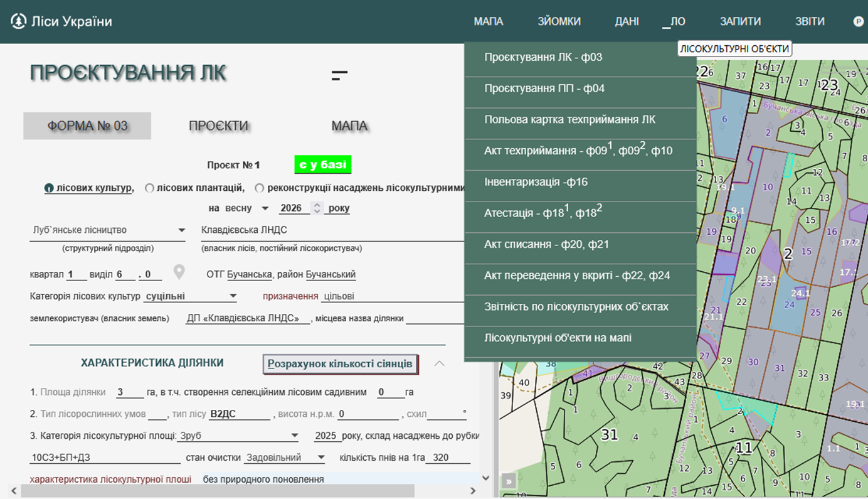868x499 pixels.
Task: Click the year field showing 2025
Action: [x=327, y=436]
